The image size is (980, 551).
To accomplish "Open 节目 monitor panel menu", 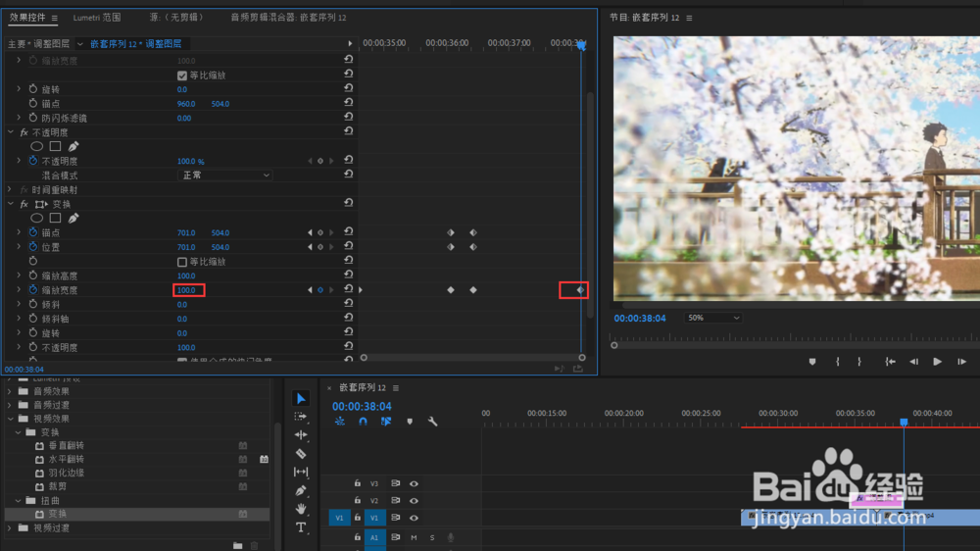I will (689, 18).
